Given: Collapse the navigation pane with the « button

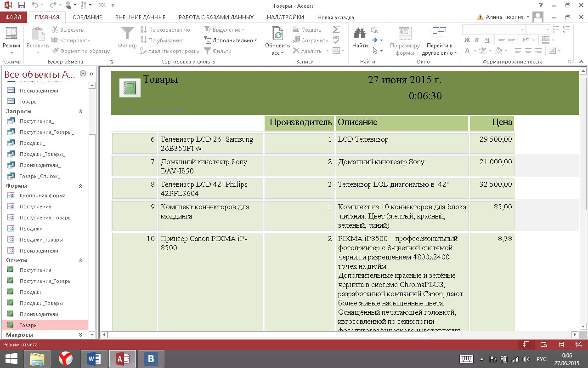Looking at the screenshot, I should coord(91,74).
